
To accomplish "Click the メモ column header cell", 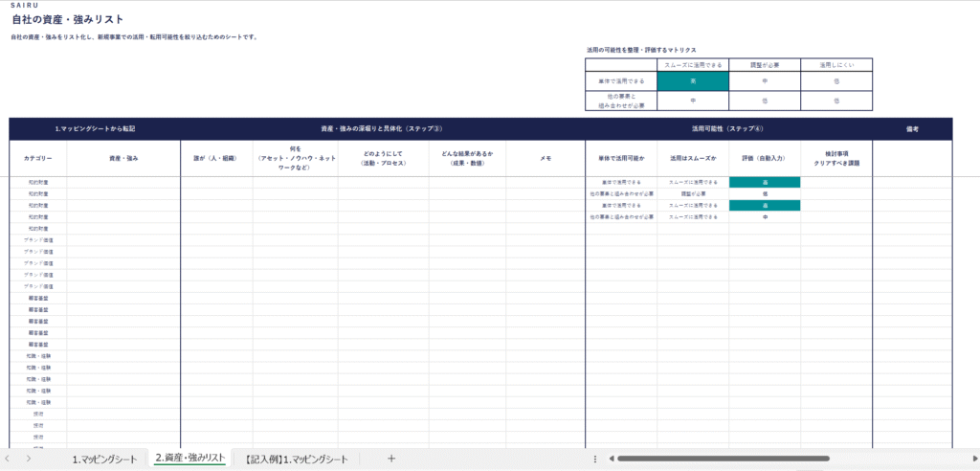I will (x=545, y=158).
